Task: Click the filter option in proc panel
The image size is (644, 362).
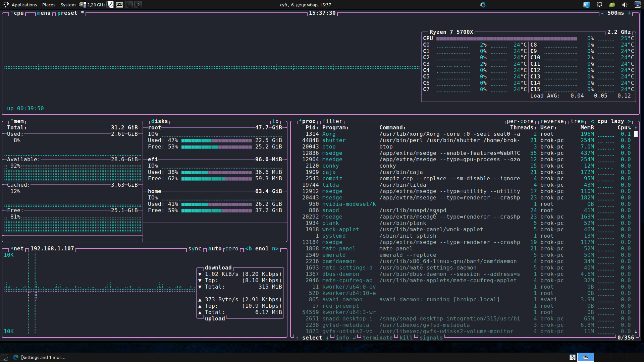Action: coord(332,121)
